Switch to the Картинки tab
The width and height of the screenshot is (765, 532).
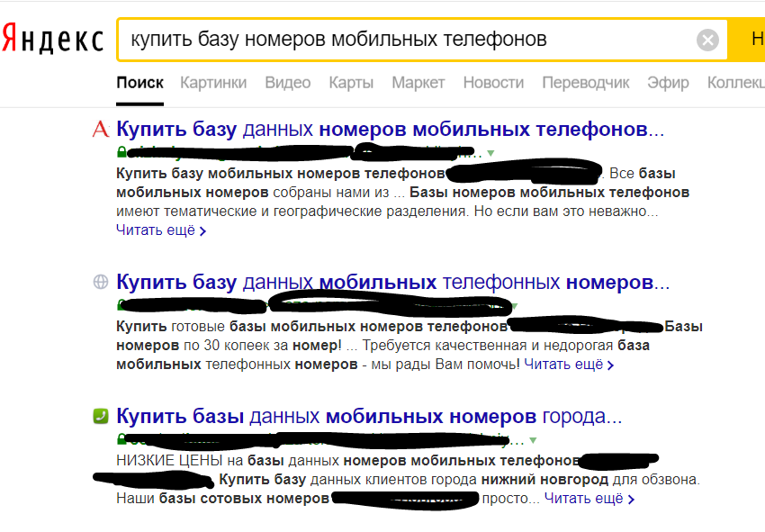coord(213,81)
